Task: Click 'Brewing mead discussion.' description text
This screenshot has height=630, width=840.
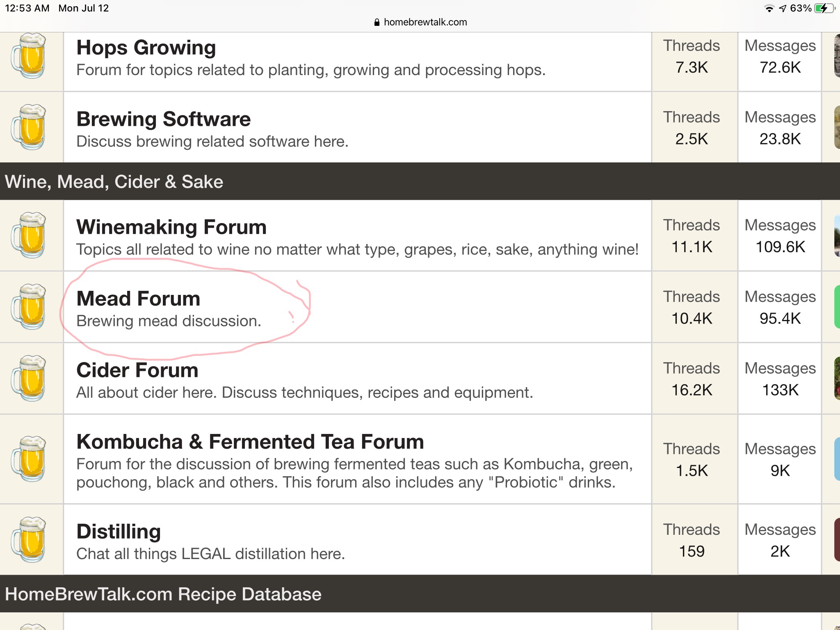Action: [x=169, y=321]
